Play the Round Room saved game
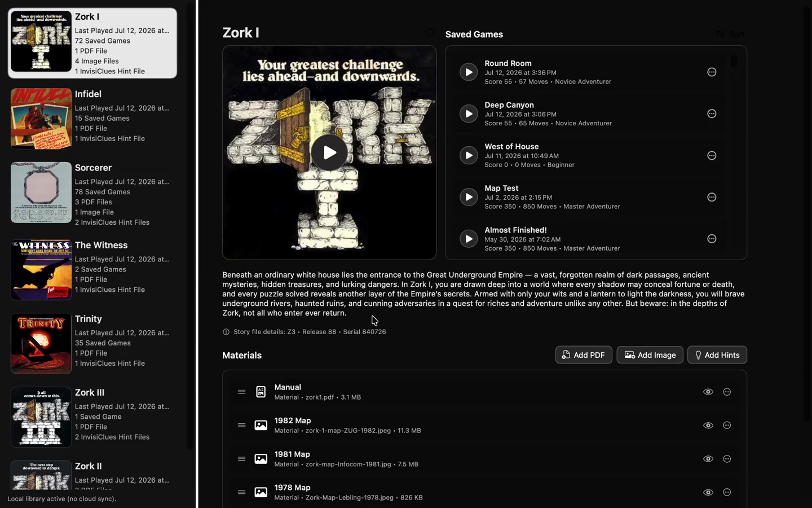The image size is (812, 508). 469,72
